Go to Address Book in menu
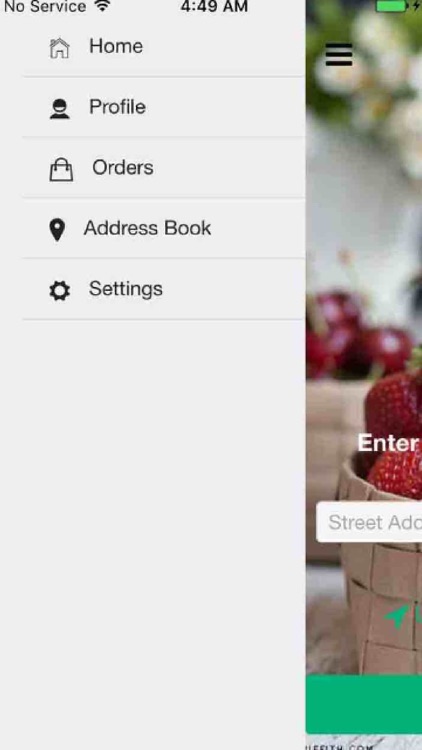Screen dimensions: 422x750 tap(164, 228)
